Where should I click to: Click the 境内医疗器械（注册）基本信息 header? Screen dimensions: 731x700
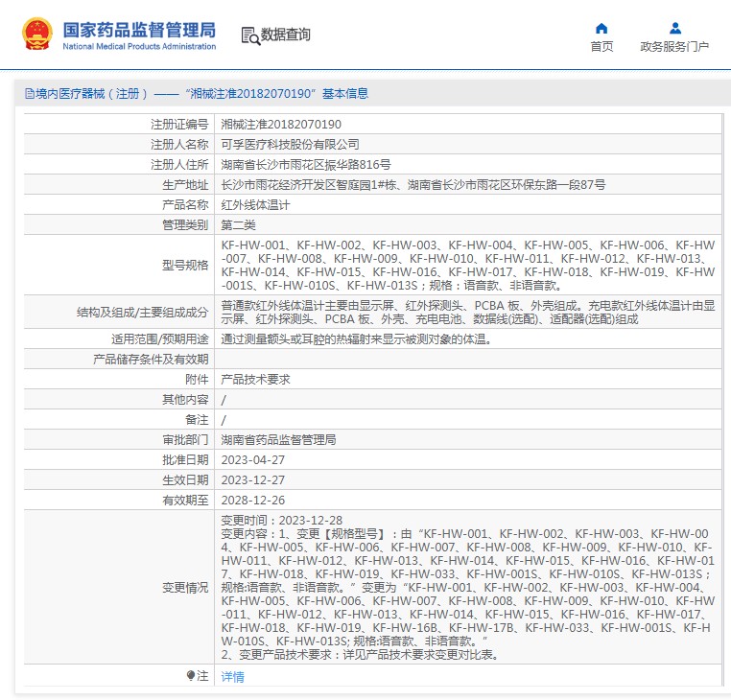(197, 94)
